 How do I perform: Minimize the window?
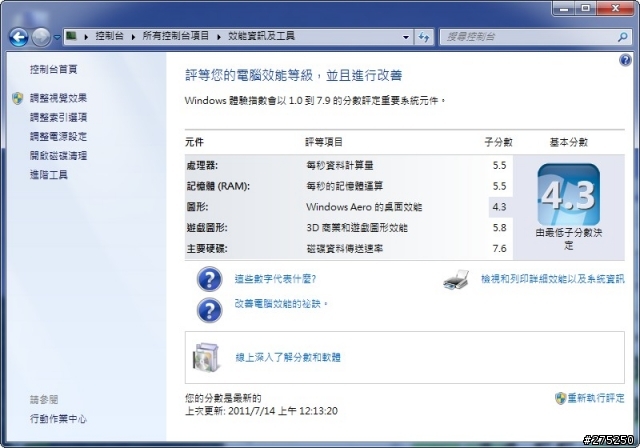click(x=564, y=8)
